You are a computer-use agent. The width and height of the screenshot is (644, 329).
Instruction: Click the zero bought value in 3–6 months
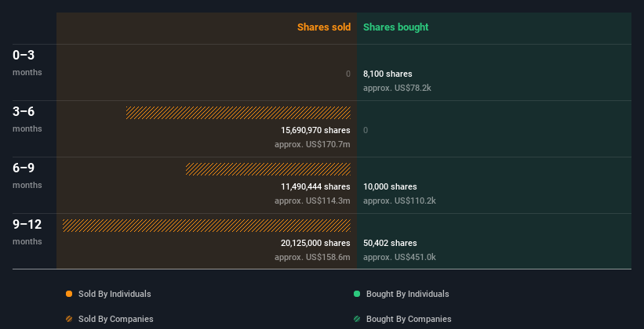click(x=366, y=130)
